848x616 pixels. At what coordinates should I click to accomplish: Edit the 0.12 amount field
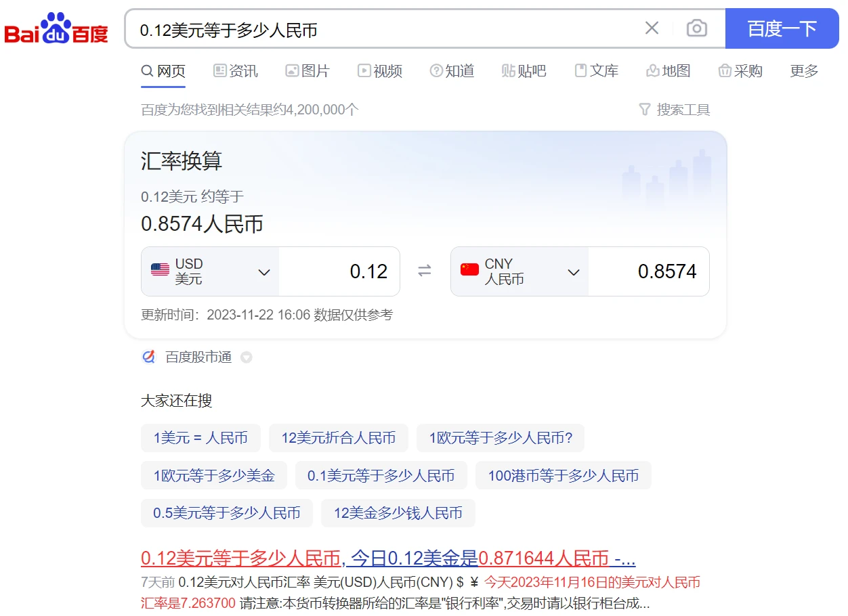pyautogui.click(x=339, y=271)
